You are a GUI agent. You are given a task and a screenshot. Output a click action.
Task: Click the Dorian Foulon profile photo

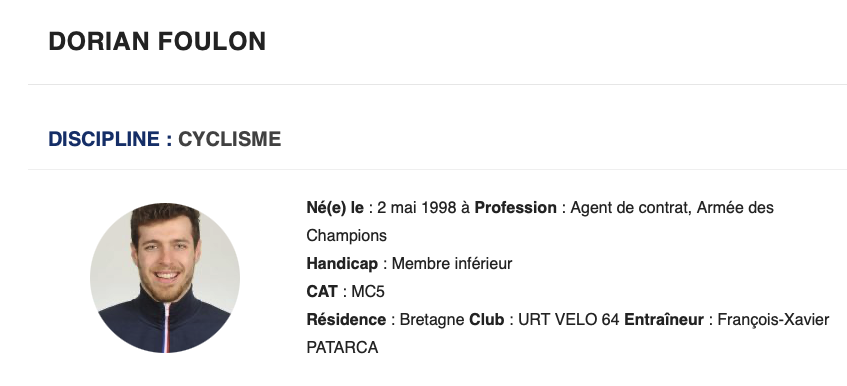[x=165, y=278]
